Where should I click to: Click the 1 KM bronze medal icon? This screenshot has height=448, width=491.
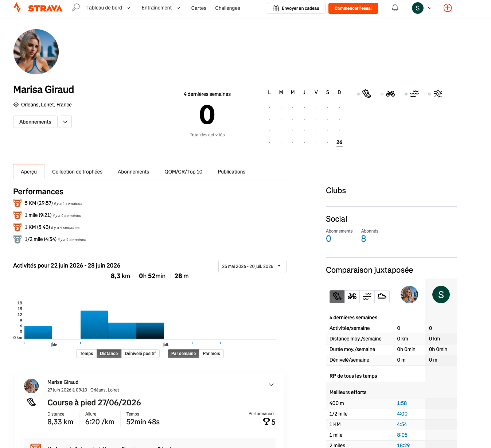pos(17,227)
